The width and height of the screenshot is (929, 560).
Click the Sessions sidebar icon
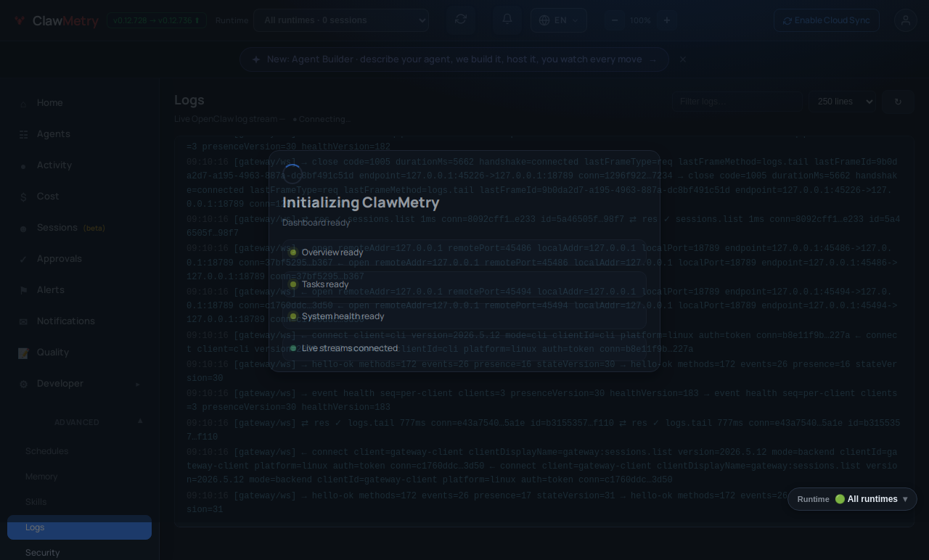[x=23, y=228]
